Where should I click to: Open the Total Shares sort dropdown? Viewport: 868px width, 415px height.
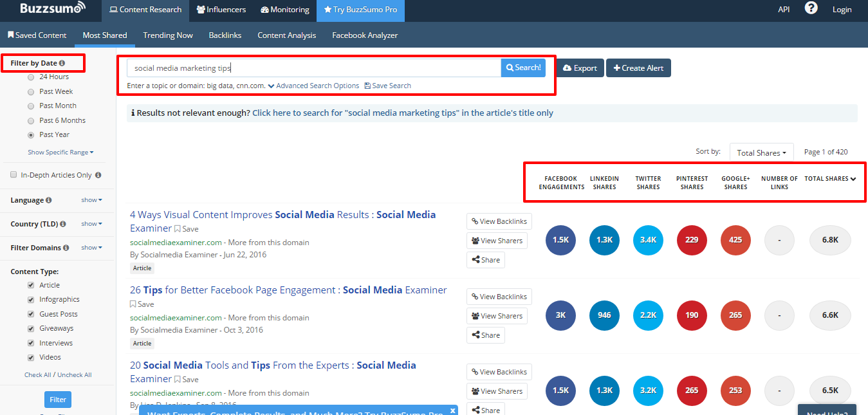tap(761, 152)
